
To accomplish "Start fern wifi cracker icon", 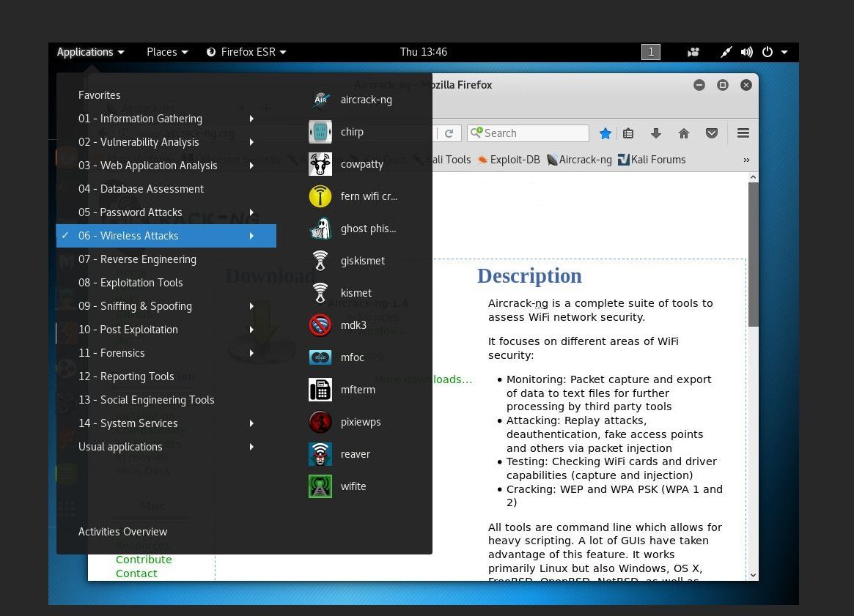I will [x=320, y=196].
